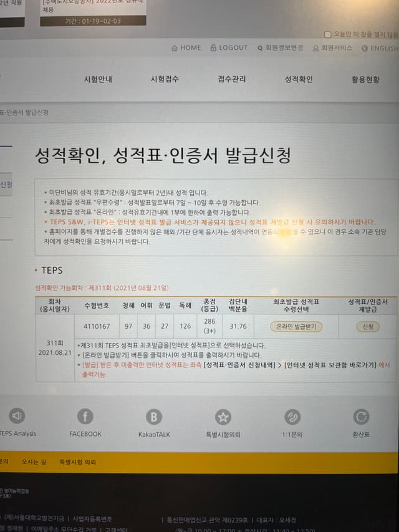
Task: Click the 사업자등록번호 footer text
Action: [x=92, y=519]
